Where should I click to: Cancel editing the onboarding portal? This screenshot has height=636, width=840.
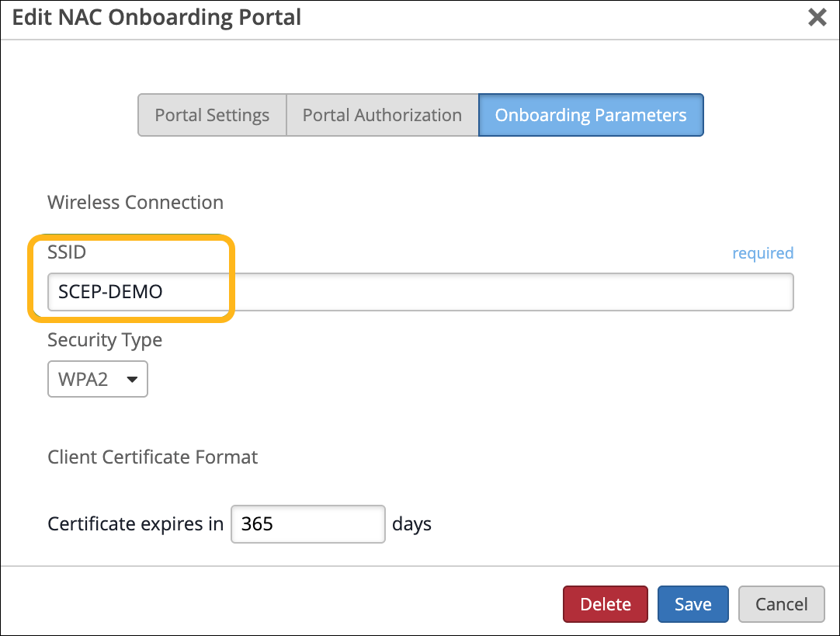click(x=781, y=604)
